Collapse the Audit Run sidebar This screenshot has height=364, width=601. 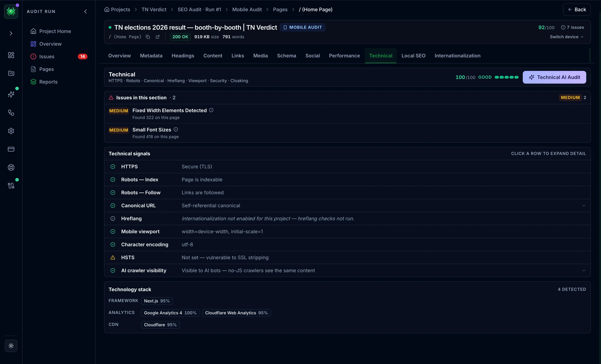[x=85, y=11]
